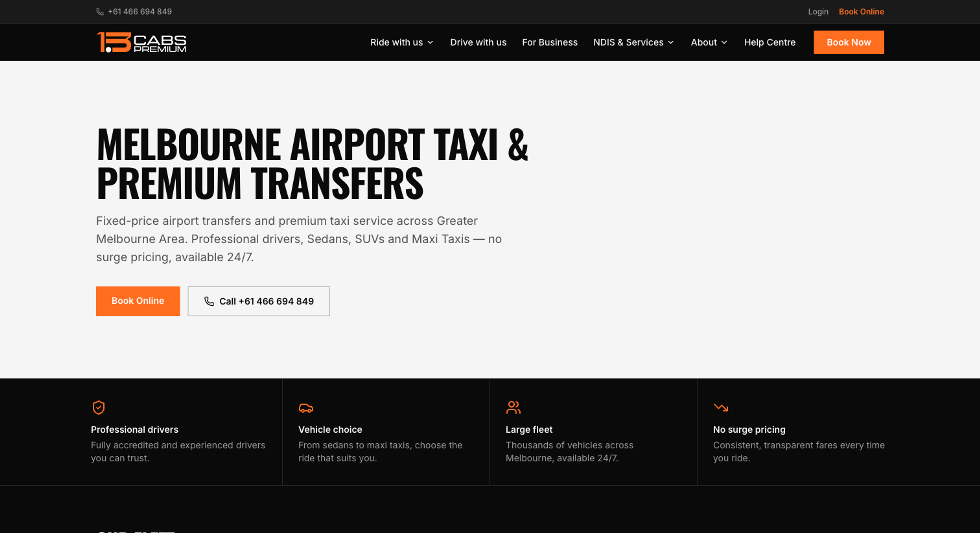The width and height of the screenshot is (980, 533).
Task: Go to the Help Centre
Action: (770, 42)
